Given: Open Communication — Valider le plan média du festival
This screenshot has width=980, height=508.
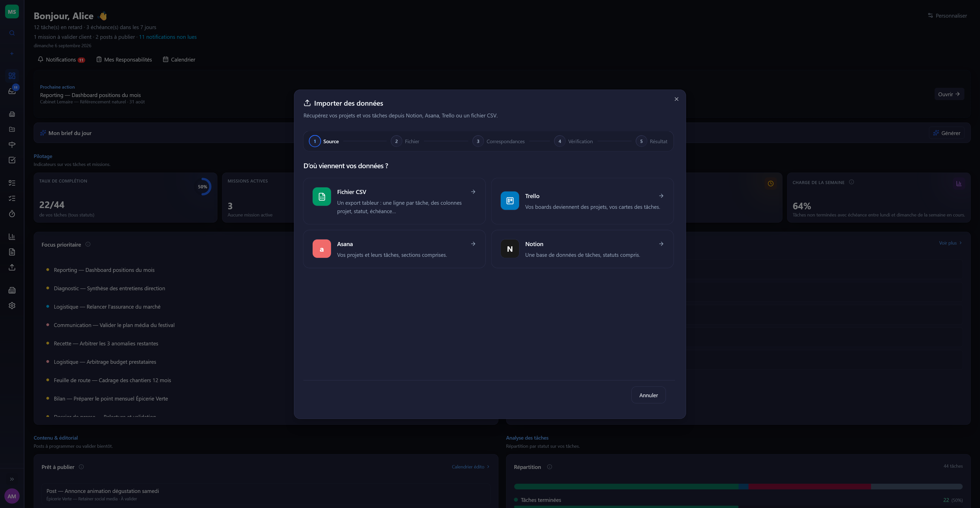Looking at the screenshot, I should click(x=114, y=325).
